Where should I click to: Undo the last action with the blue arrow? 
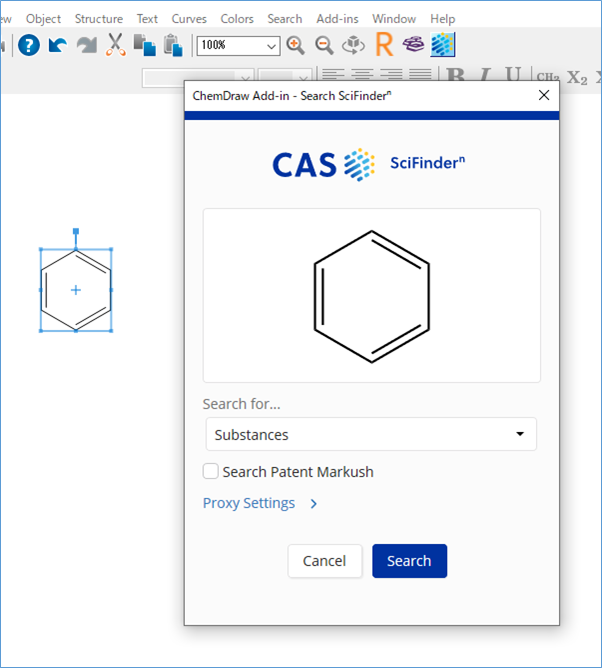(58, 45)
